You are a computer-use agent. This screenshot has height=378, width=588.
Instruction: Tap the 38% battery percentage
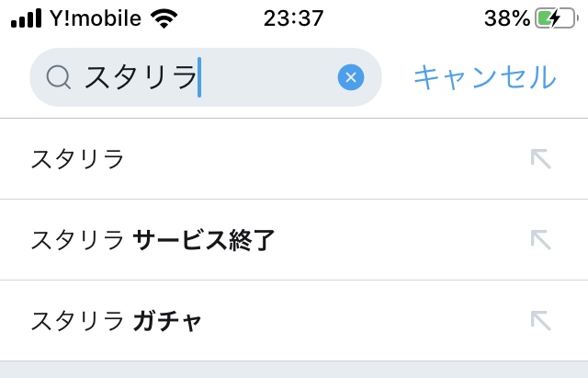(x=506, y=17)
